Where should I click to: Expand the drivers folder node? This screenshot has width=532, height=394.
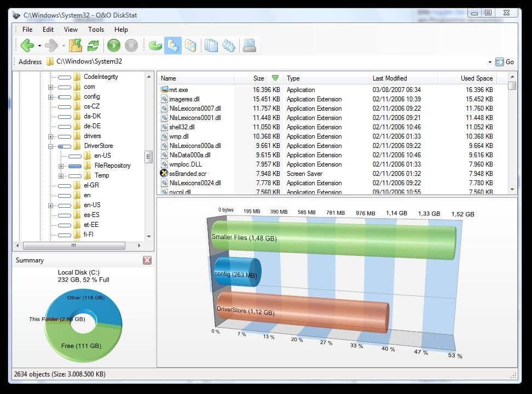[50, 136]
